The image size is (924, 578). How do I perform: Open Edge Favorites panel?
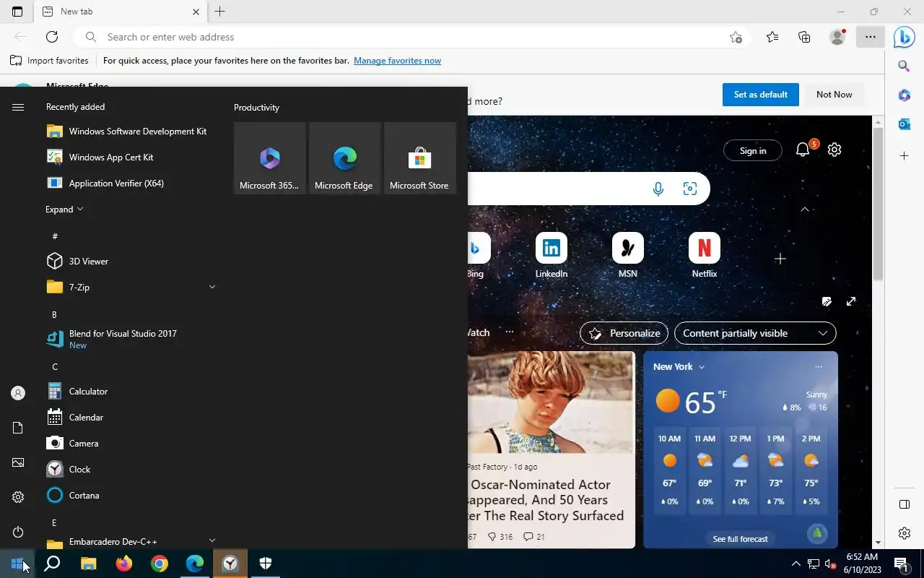click(x=772, y=37)
